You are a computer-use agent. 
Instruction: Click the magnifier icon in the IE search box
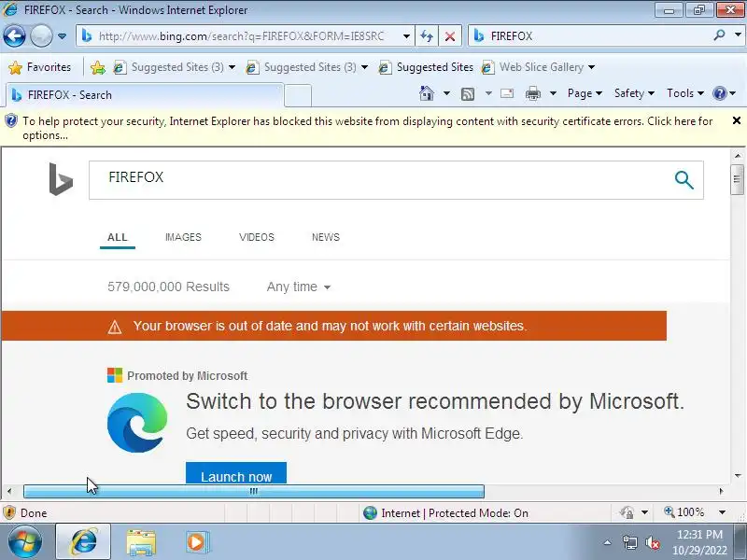point(719,35)
